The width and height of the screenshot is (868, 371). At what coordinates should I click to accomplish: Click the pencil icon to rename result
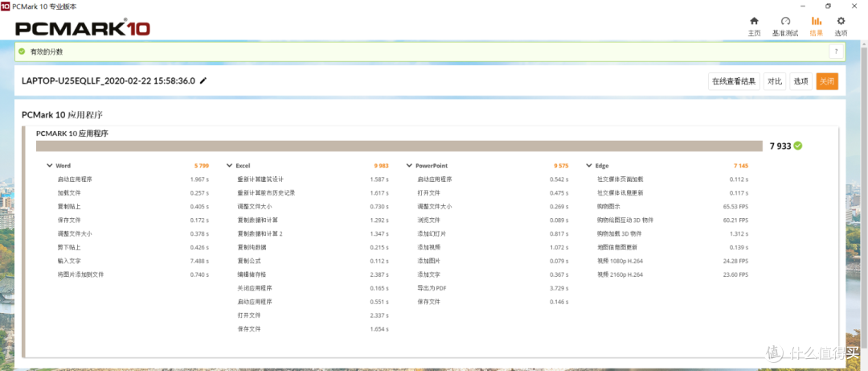(x=203, y=80)
